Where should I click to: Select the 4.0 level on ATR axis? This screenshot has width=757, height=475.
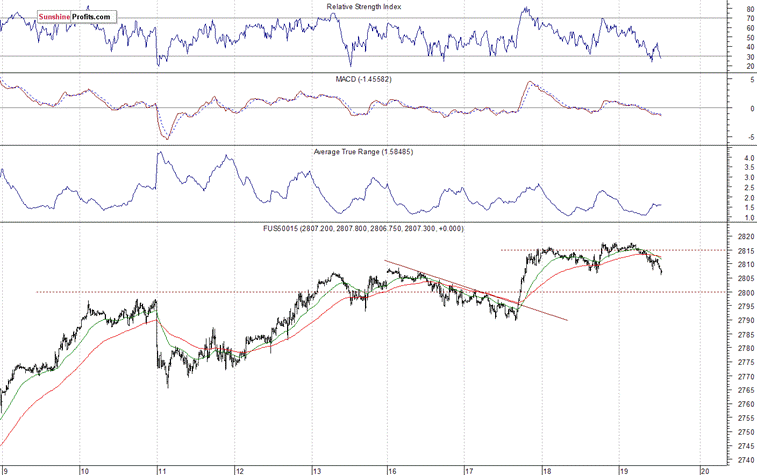click(747, 159)
